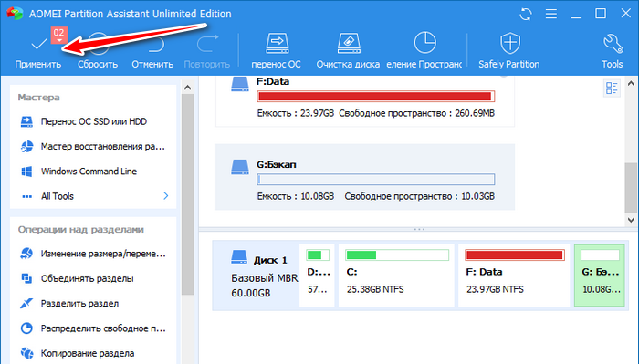Viewport: 639px width, 364px height.
Task: Select G: Бэкап 10.08GB green block
Action: 600,276
